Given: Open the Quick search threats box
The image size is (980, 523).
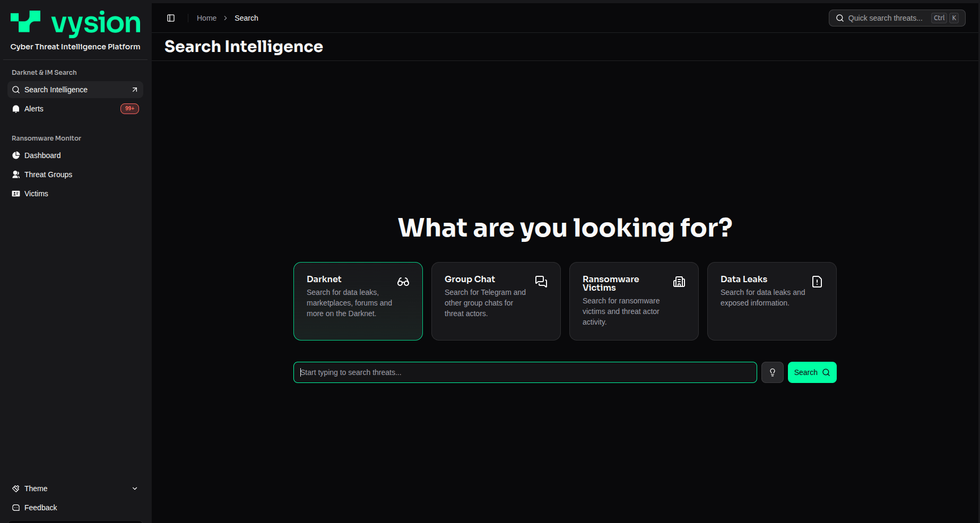Looking at the screenshot, I should tap(897, 18).
